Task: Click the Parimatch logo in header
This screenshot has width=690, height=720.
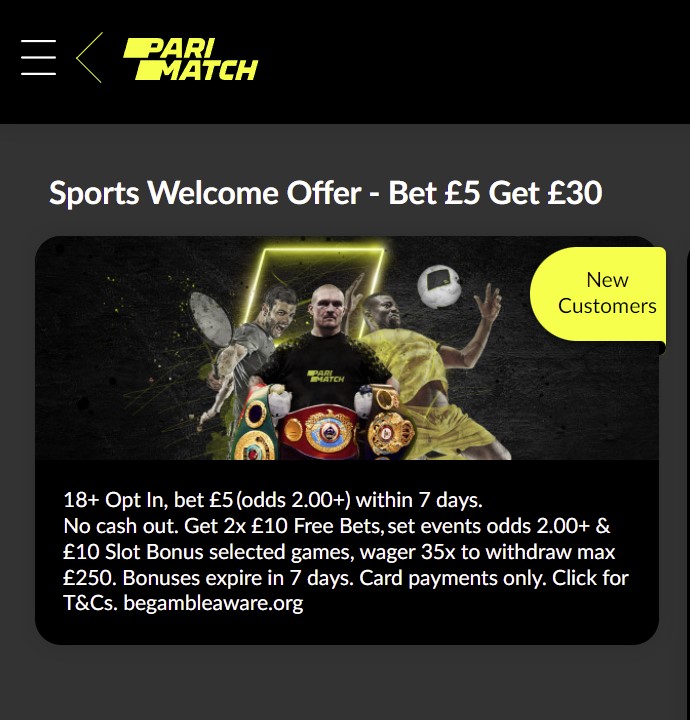Action: pyautogui.click(x=191, y=59)
